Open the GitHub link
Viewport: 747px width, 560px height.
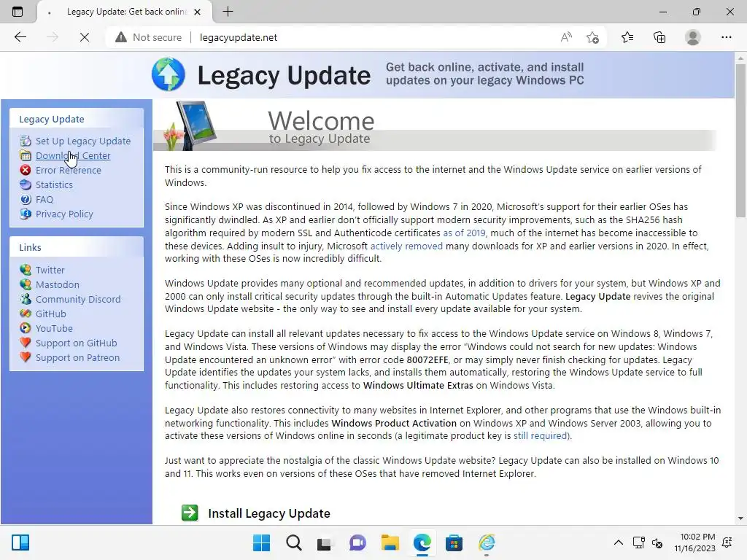(51, 314)
